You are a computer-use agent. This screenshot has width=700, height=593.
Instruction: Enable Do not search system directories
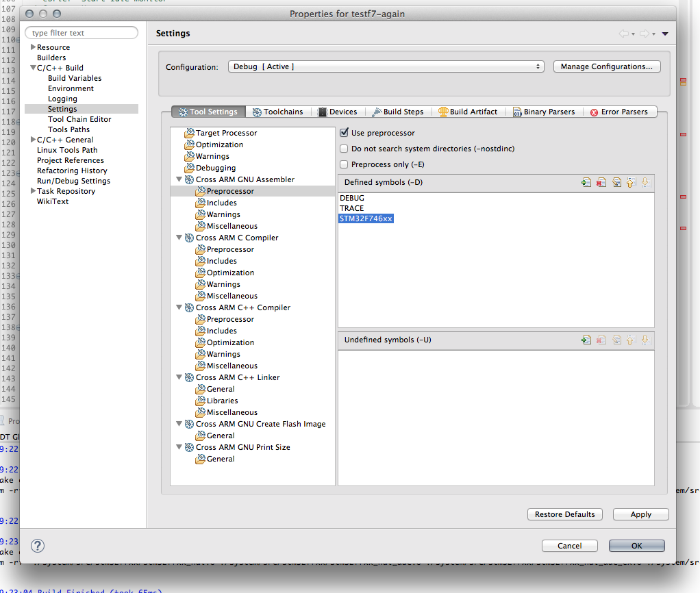[x=344, y=149]
